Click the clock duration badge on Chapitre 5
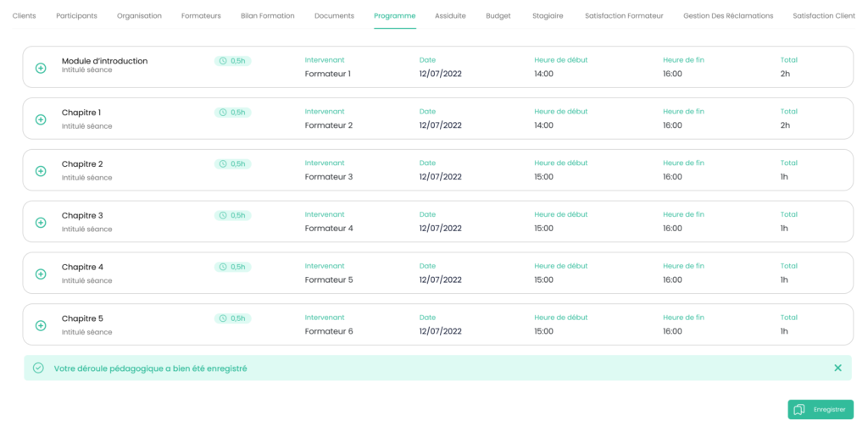The image size is (868, 437). (232, 318)
